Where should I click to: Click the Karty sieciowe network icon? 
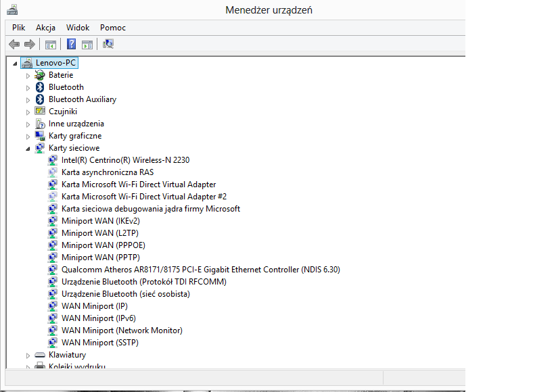pos(40,148)
